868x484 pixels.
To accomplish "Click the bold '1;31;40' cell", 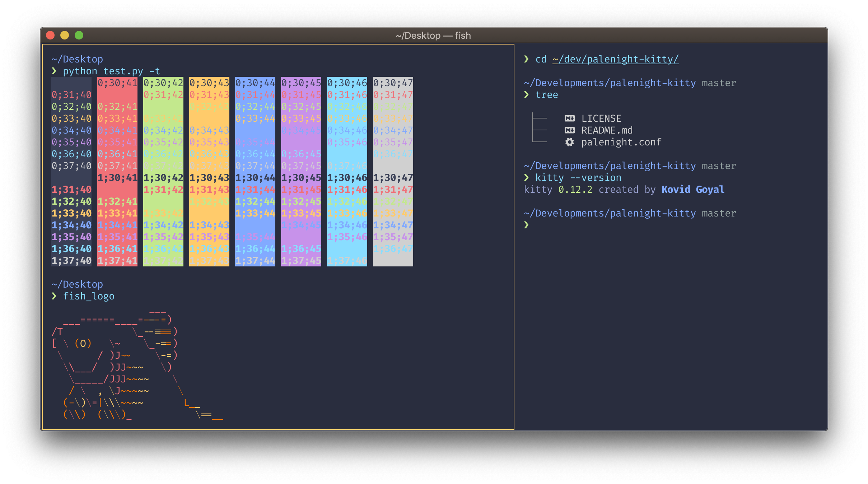I will pos(71,190).
